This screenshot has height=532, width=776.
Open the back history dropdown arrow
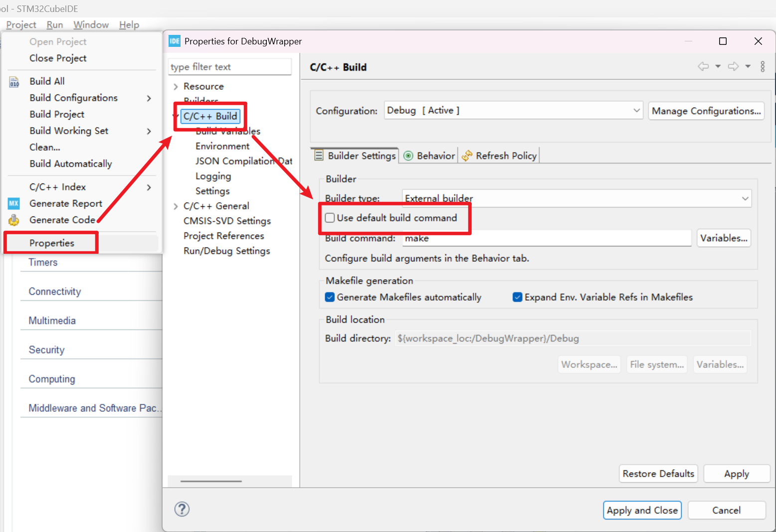click(718, 66)
